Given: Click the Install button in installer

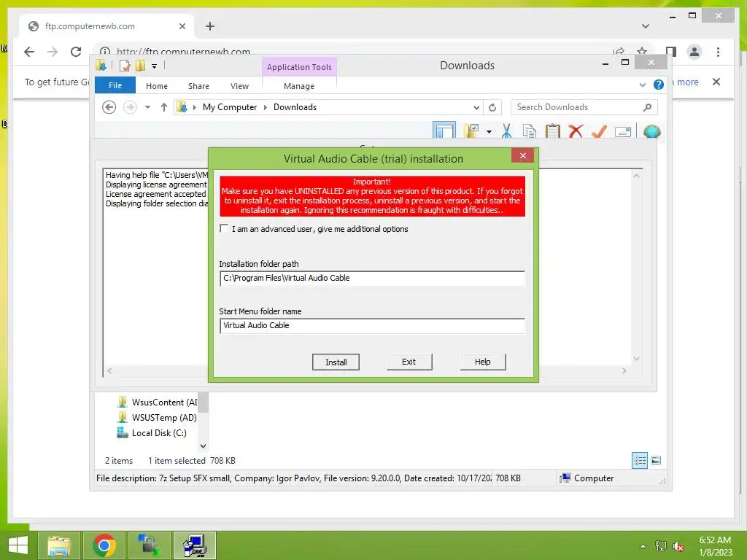Looking at the screenshot, I should click(336, 362).
